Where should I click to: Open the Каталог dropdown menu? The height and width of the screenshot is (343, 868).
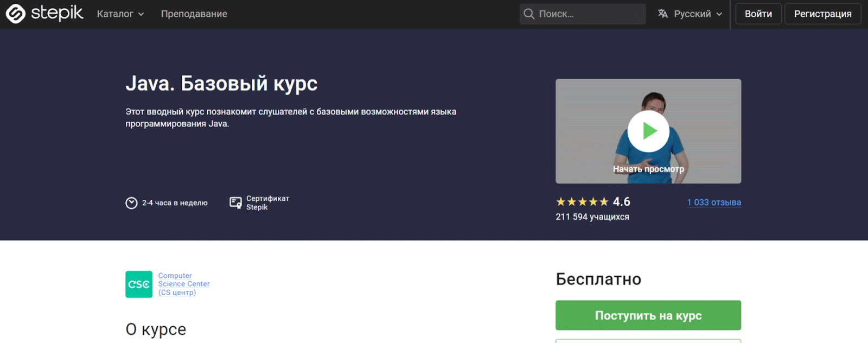[x=115, y=14]
